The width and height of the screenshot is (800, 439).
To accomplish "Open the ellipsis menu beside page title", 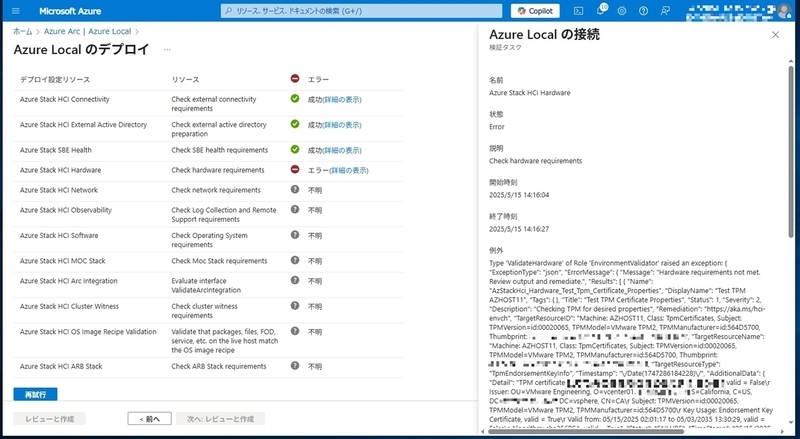I will point(167,50).
